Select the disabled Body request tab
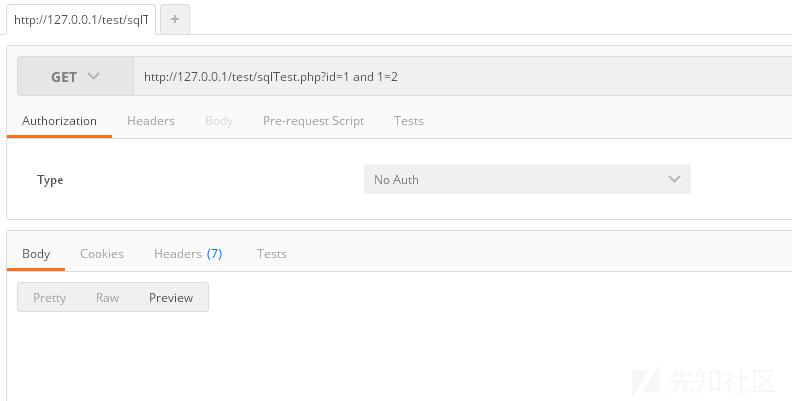This screenshot has height=401, width=792. [x=219, y=121]
